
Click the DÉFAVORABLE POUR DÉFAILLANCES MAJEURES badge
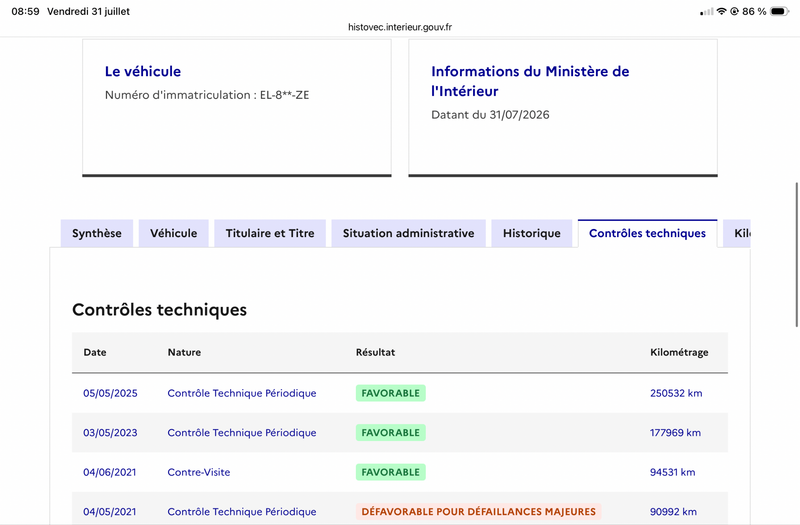coord(479,512)
